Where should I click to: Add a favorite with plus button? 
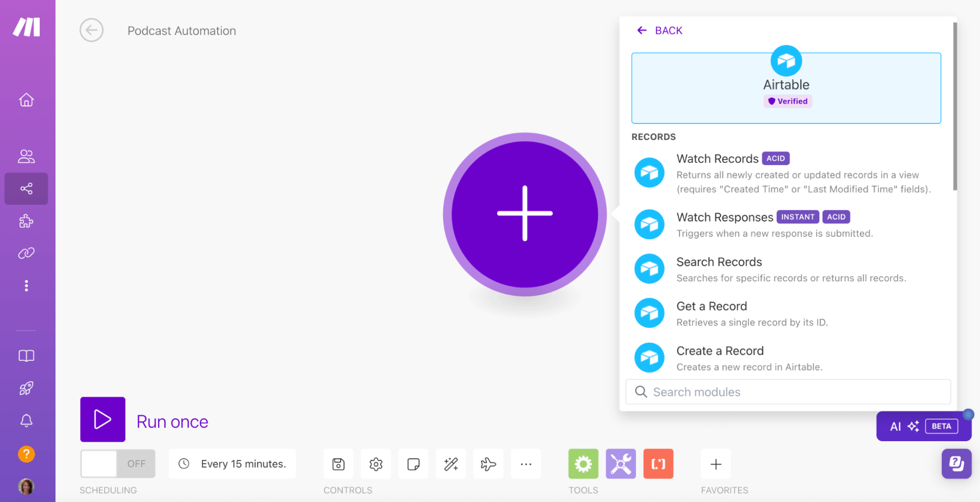[x=716, y=464]
